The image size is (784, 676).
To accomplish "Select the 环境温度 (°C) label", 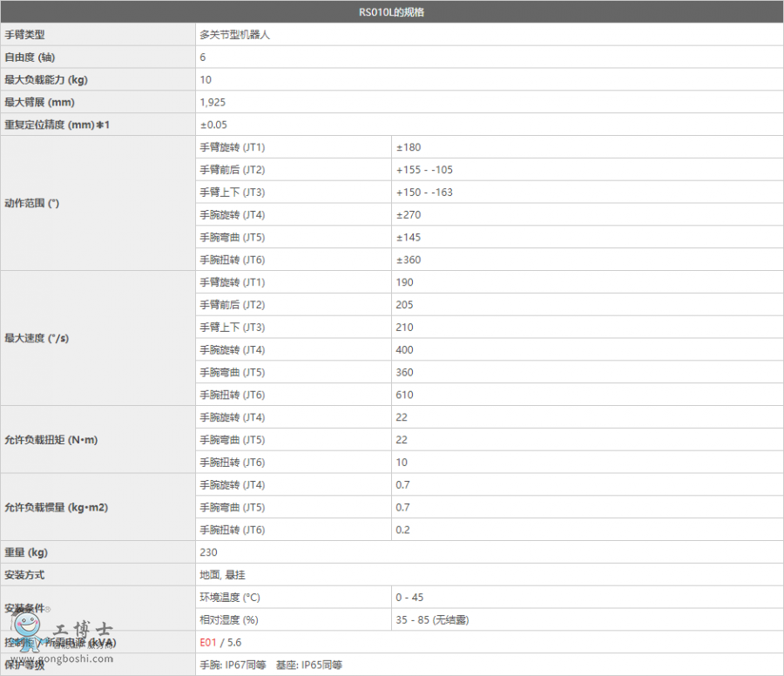I will click(x=230, y=598).
